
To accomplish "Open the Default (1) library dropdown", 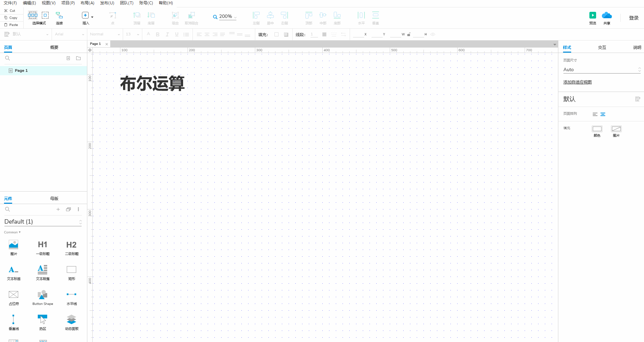I will (43, 222).
